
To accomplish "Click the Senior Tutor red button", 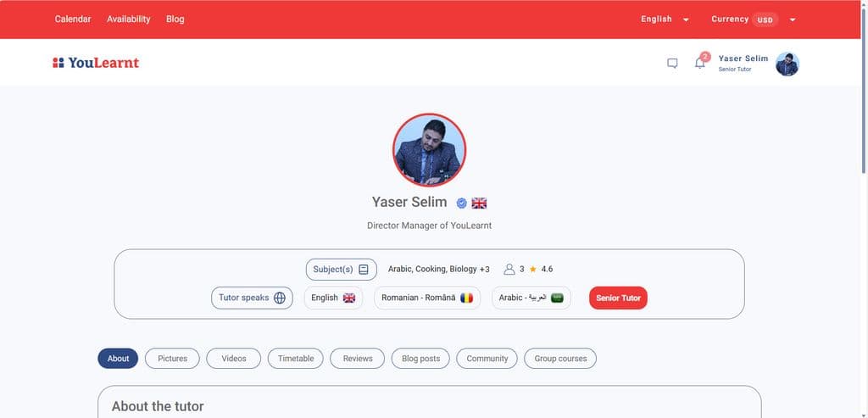I will (618, 298).
